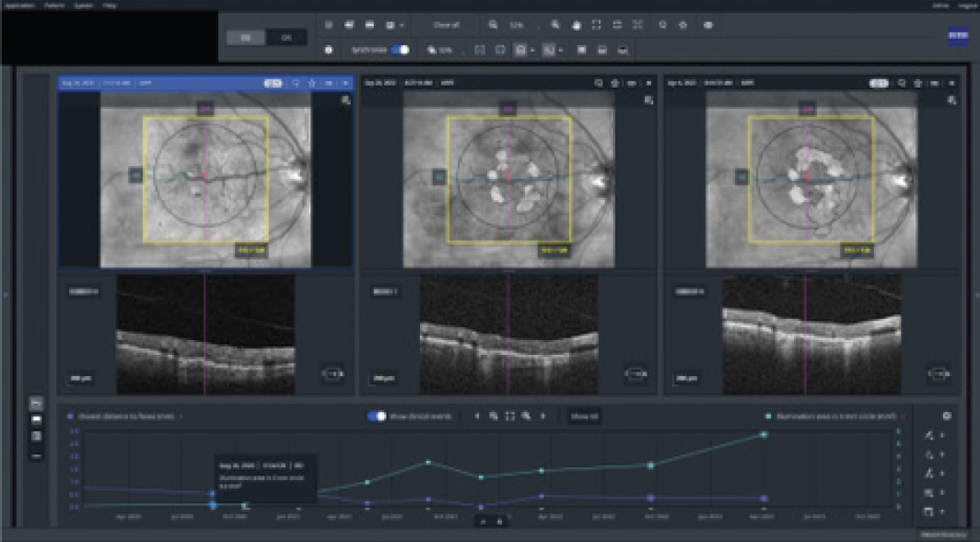Click the eye icon in the top toolbar

click(x=706, y=25)
